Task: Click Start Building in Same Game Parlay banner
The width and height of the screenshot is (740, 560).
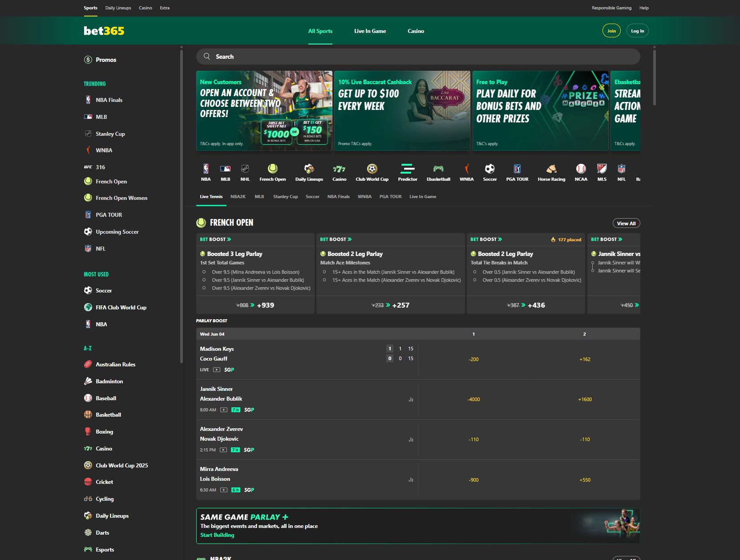Action: pos(217,535)
